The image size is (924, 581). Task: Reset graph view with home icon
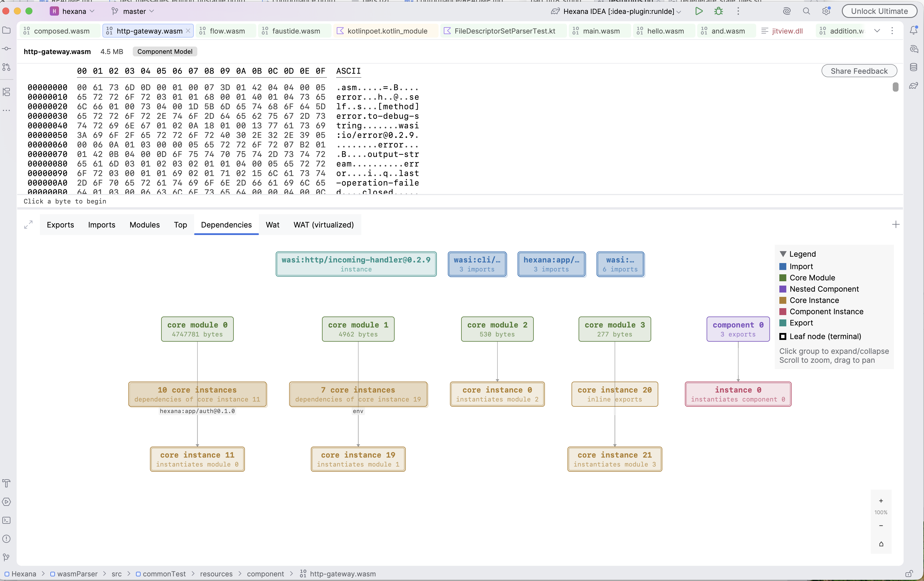coord(881,544)
